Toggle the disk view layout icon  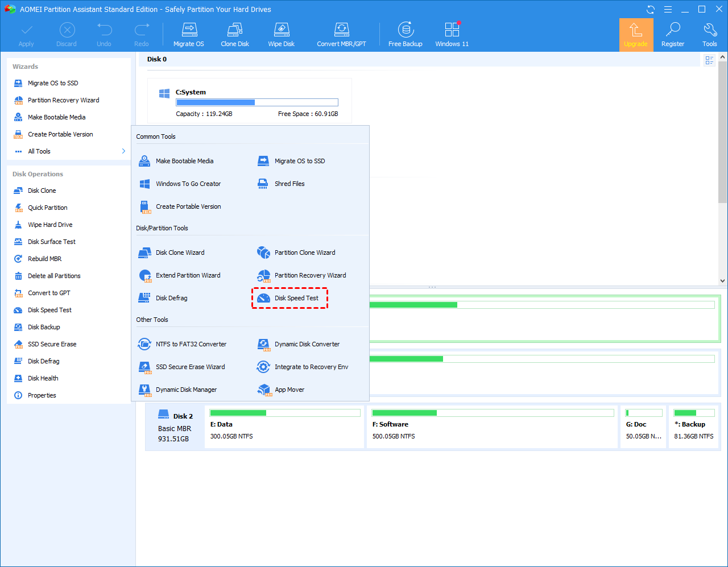tap(709, 60)
